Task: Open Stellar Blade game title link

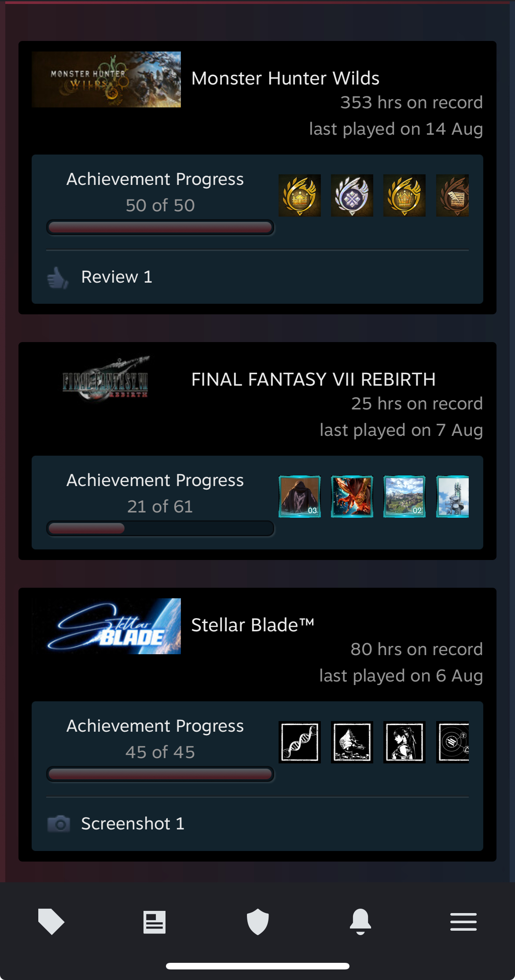Action: [x=253, y=625]
